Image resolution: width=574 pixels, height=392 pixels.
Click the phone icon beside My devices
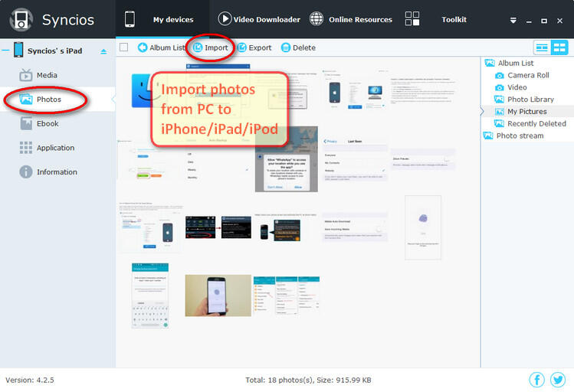coord(130,19)
